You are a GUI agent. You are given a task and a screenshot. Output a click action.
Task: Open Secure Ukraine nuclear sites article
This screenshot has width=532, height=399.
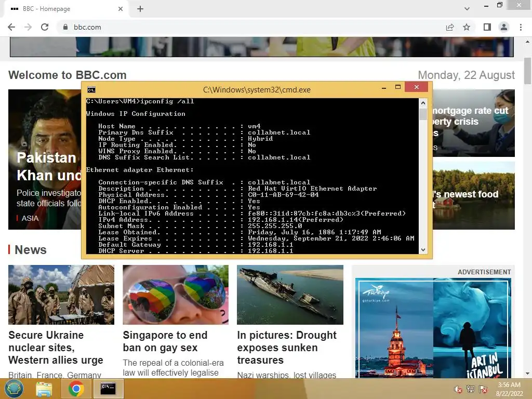[x=56, y=348]
